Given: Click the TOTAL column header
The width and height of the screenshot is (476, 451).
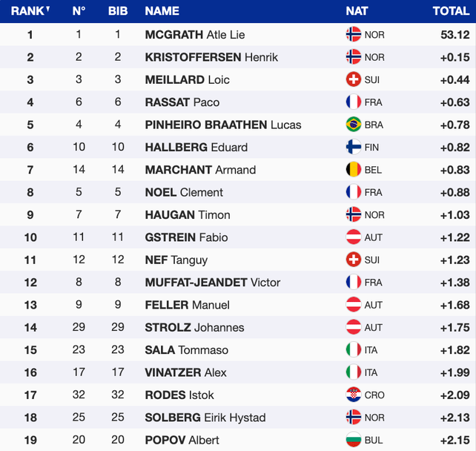Looking at the screenshot, I should pos(451,11).
